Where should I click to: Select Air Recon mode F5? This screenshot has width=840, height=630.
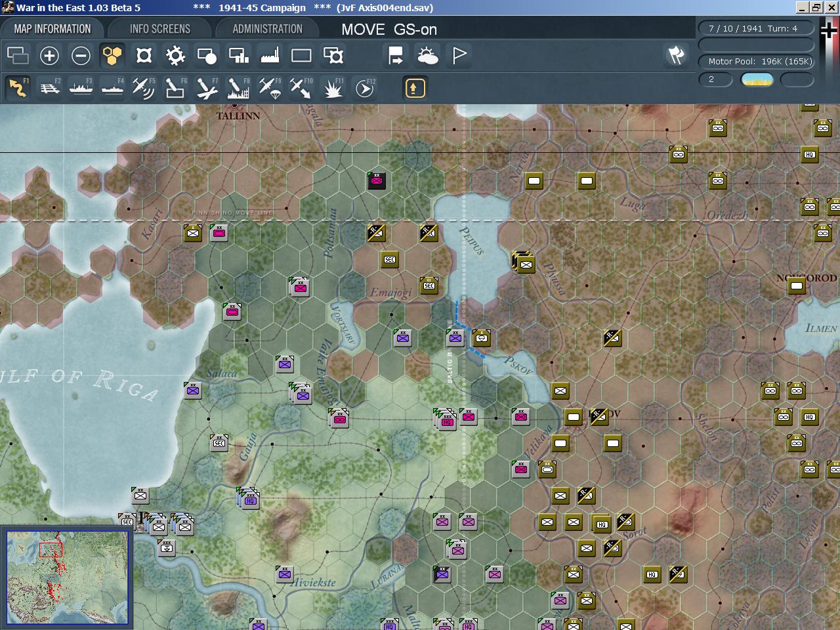(144, 87)
